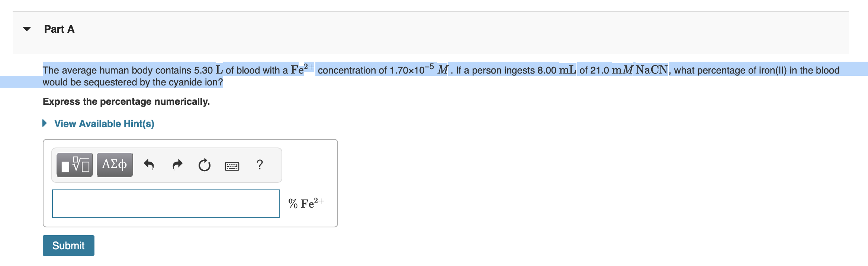Viewport: 868px width, 266px height.
Task: Click the Express the percentage numerically text
Action: (126, 101)
